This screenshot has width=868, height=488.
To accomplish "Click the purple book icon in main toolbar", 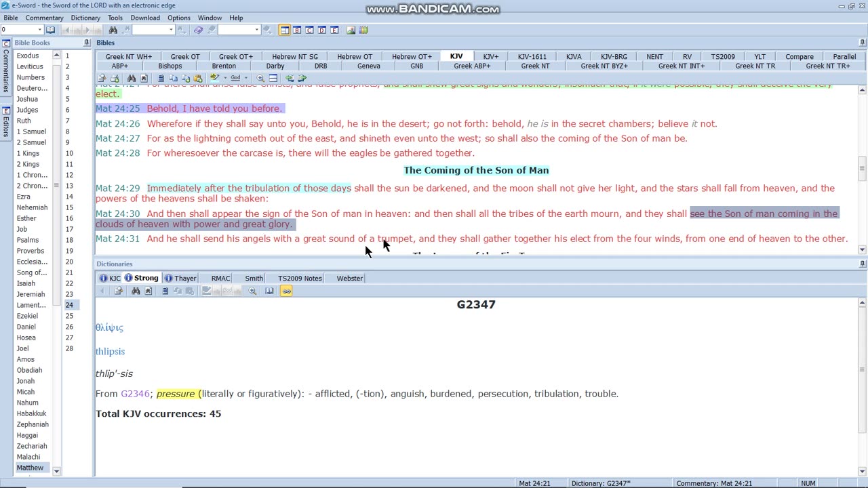I will (x=198, y=30).
